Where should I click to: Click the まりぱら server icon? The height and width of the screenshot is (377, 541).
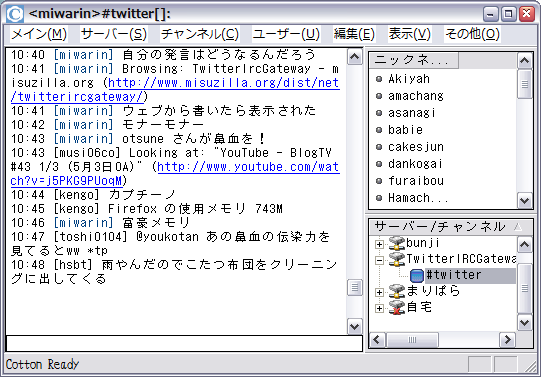pos(397,291)
